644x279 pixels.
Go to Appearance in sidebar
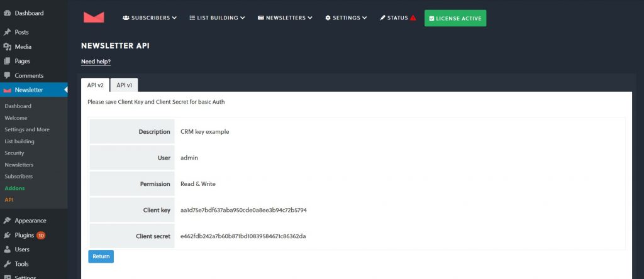coord(30,221)
